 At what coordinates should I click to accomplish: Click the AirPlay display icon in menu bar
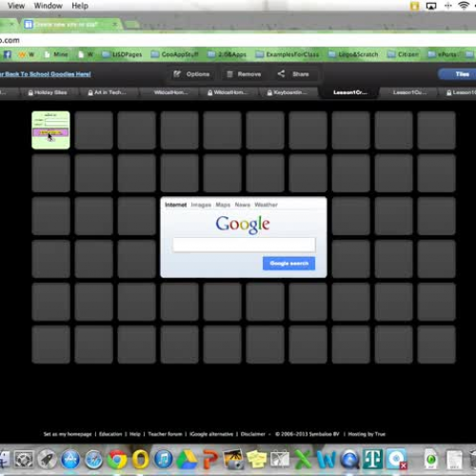[431, 6]
